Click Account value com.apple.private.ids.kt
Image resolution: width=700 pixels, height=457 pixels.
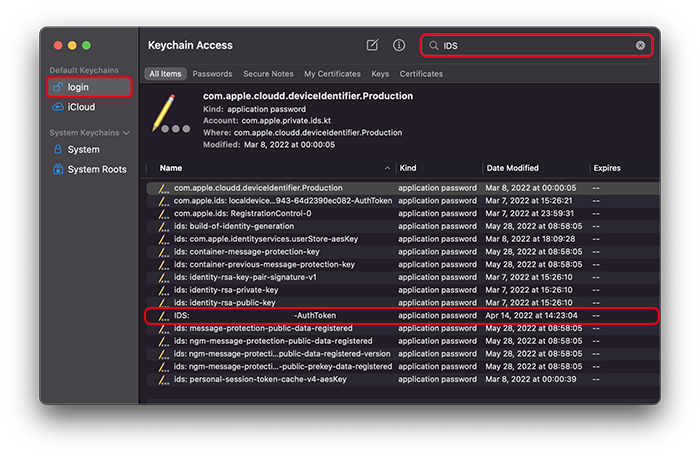[x=286, y=120]
